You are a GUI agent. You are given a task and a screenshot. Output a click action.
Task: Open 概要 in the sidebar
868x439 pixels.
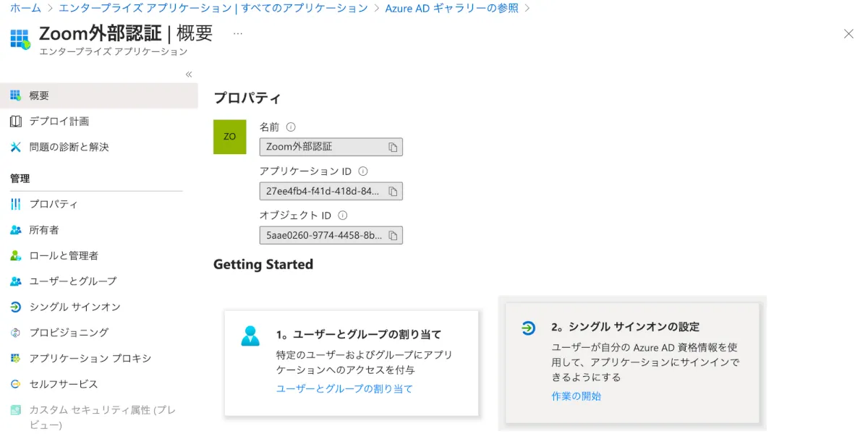(39, 95)
